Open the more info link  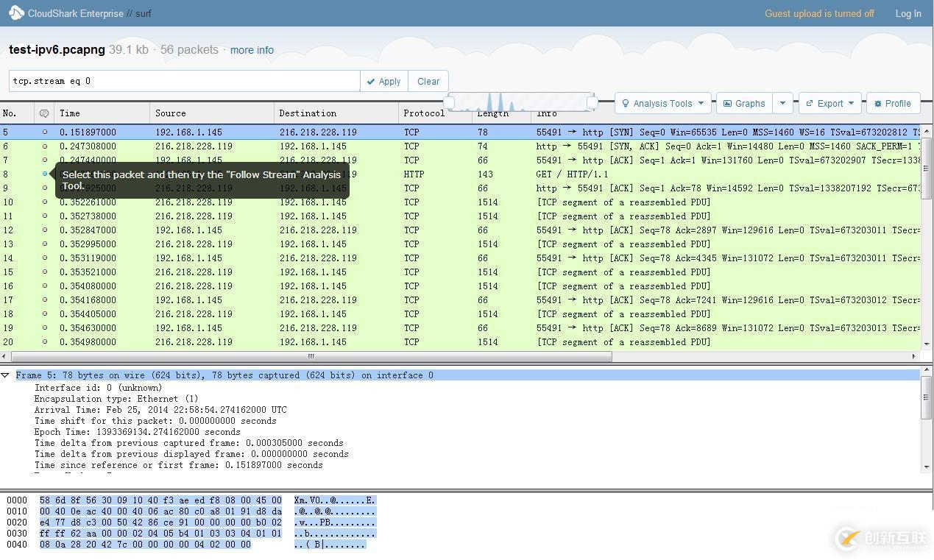[252, 50]
